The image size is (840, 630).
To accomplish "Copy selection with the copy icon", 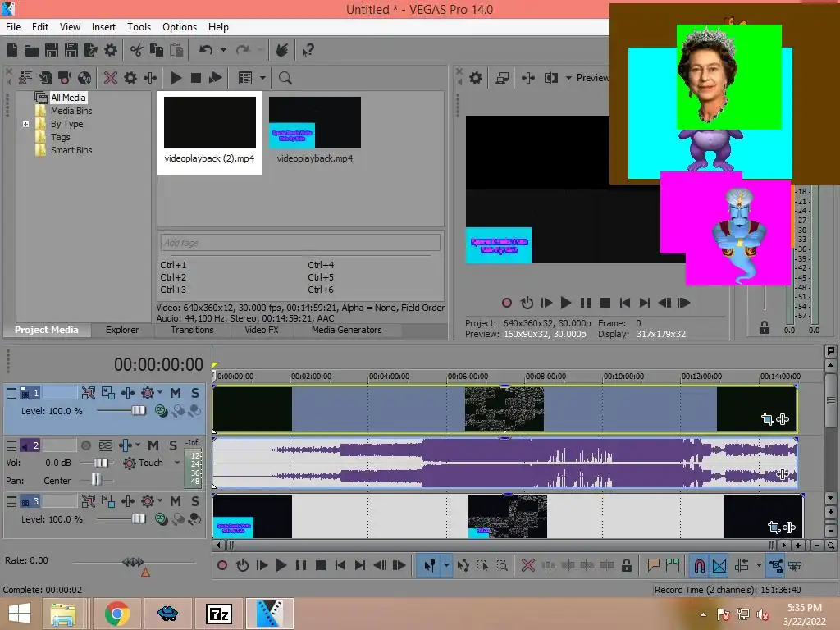I will click(x=157, y=50).
